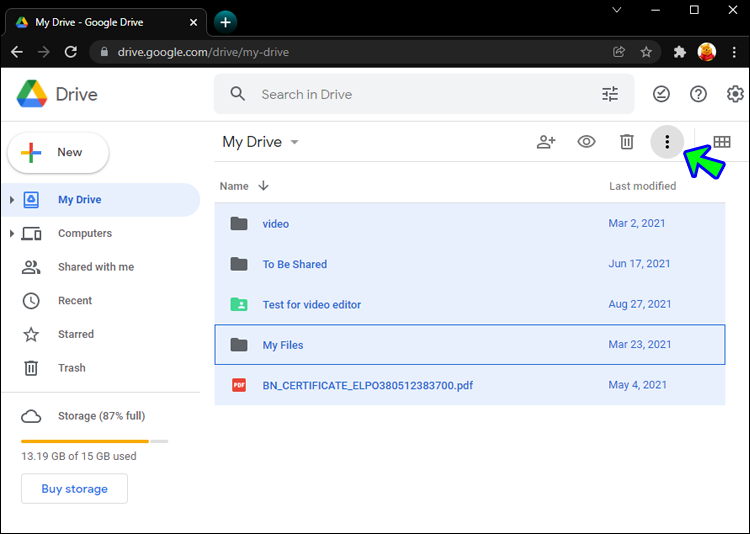Open search options filter icon

[x=610, y=94]
